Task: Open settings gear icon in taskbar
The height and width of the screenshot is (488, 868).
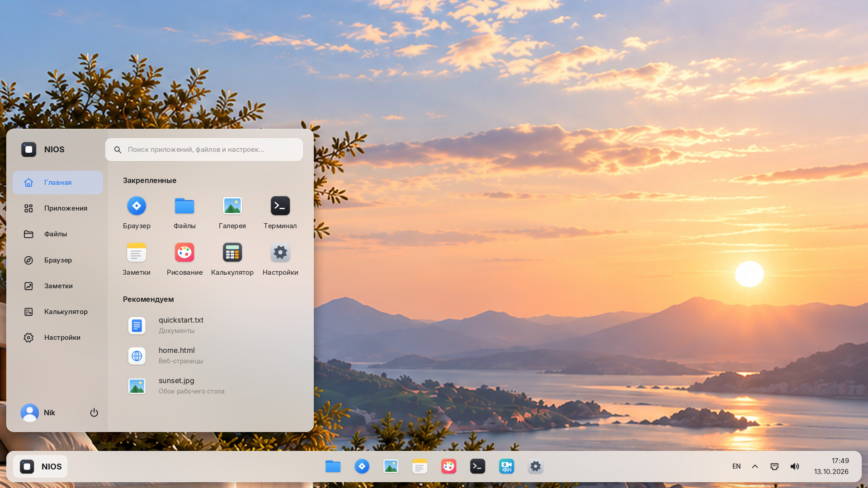Action: 536,466
